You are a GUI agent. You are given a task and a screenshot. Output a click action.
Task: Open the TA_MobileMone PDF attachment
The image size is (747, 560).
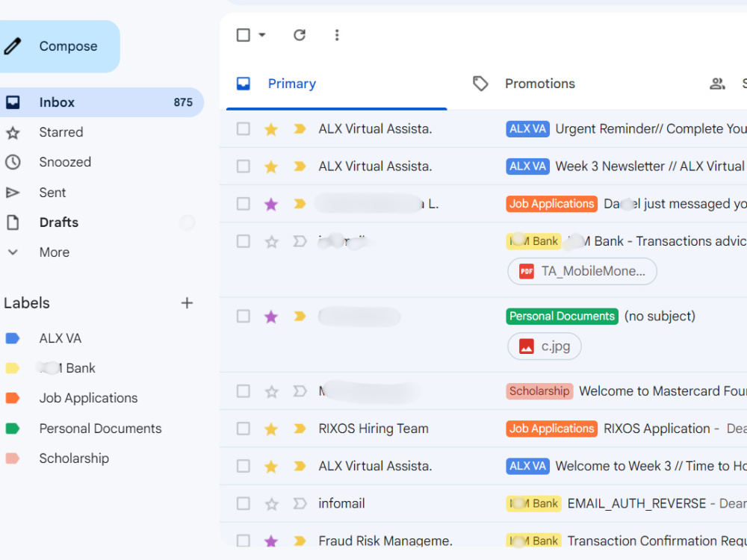coord(582,272)
